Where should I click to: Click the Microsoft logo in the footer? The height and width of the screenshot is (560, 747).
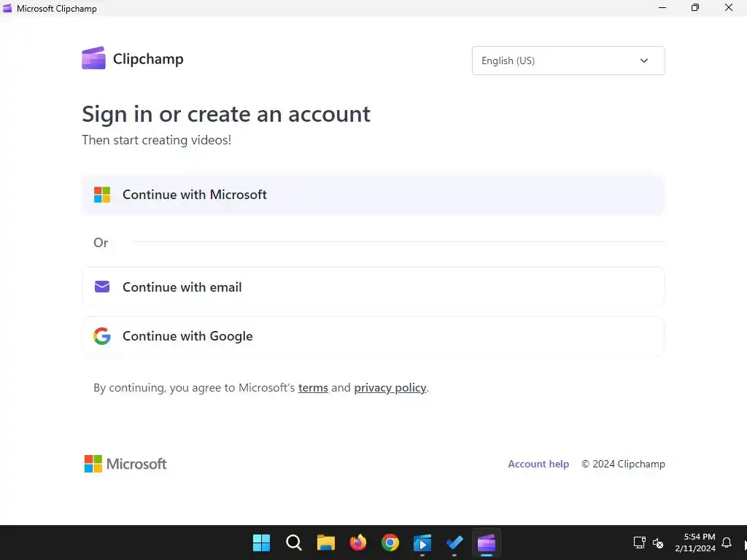point(125,464)
